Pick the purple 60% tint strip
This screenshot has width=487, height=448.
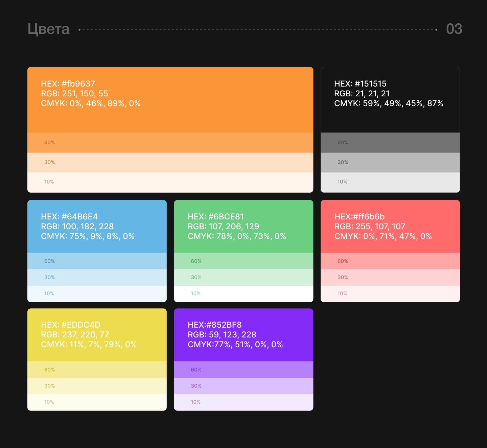(x=243, y=370)
